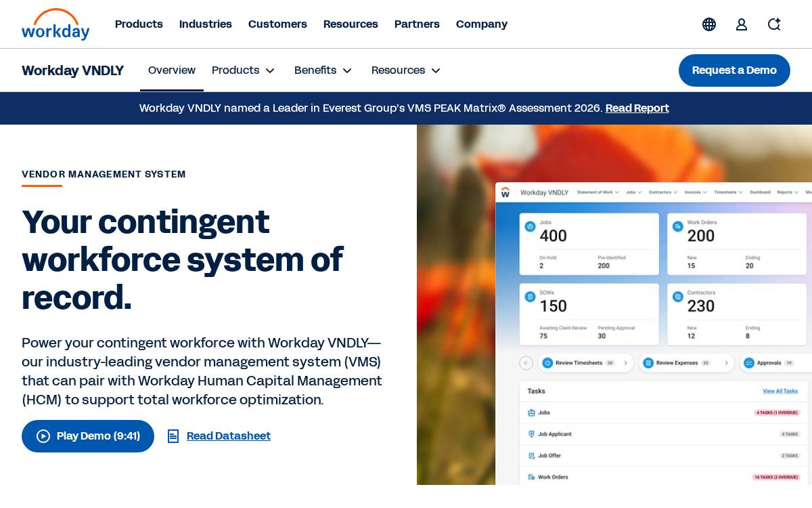Start the Play Demo (9:41) video

point(88,436)
